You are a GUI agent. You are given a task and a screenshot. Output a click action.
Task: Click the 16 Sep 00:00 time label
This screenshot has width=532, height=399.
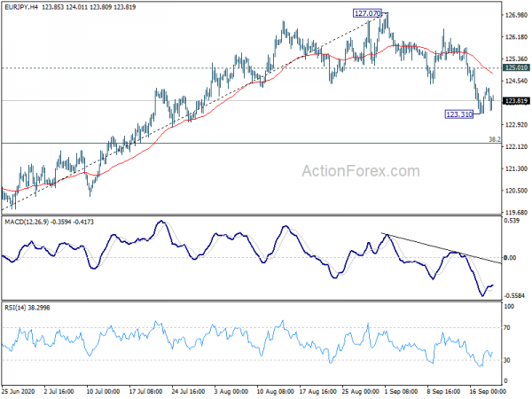(x=487, y=392)
